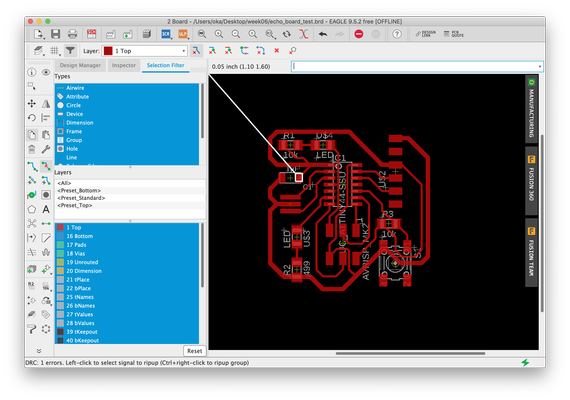Select layer 39 tKeepout row

point(127,332)
